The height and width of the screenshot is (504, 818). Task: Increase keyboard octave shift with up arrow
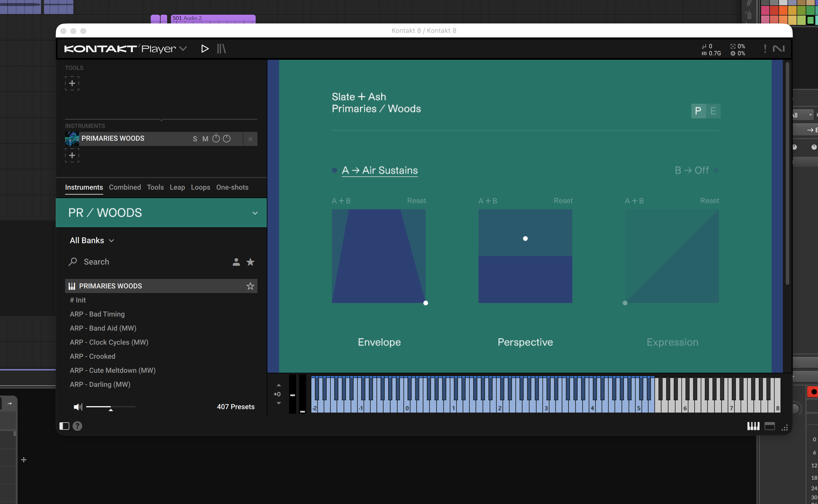tap(279, 385)
